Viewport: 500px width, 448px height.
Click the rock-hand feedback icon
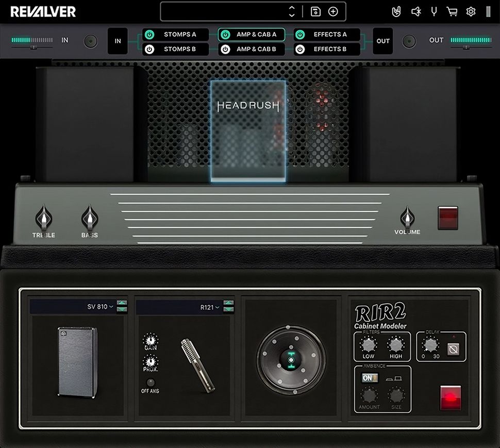click(x=396, y=11)
